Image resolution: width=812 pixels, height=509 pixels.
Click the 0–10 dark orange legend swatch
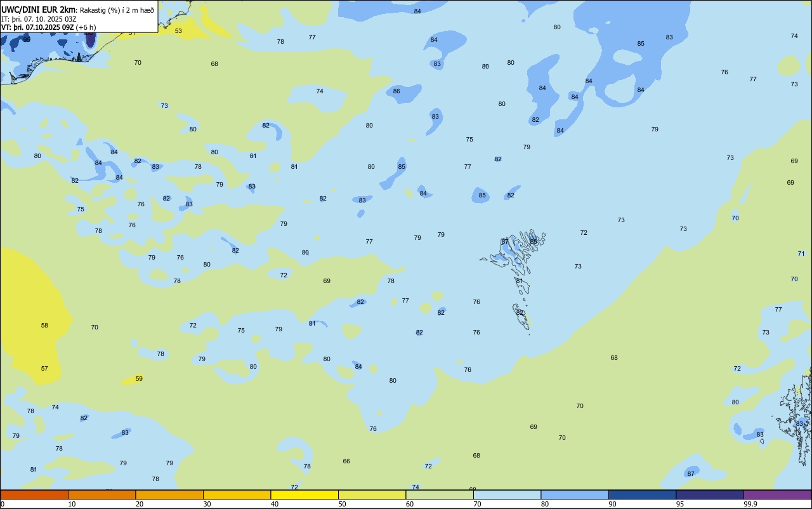click(34, 494)
